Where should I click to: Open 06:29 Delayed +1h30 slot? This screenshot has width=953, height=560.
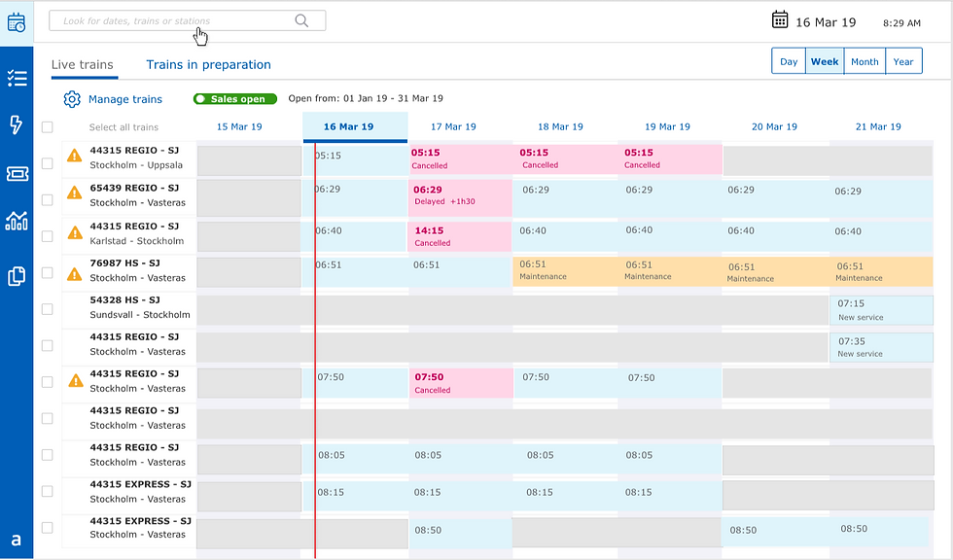pos(460,198)
